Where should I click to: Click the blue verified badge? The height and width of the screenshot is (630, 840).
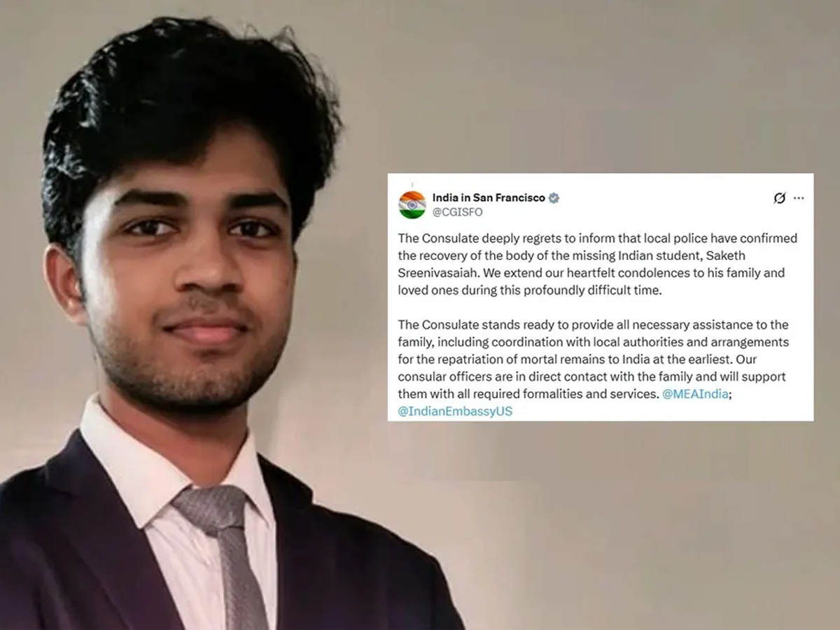click(x=554, y=198)
